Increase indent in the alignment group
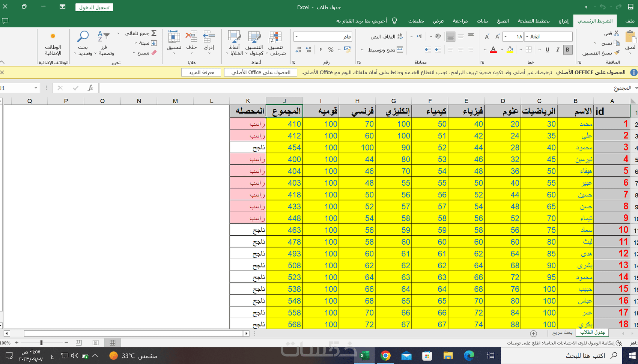The width and height of the screenshot is (638, 364). (428, 50)
